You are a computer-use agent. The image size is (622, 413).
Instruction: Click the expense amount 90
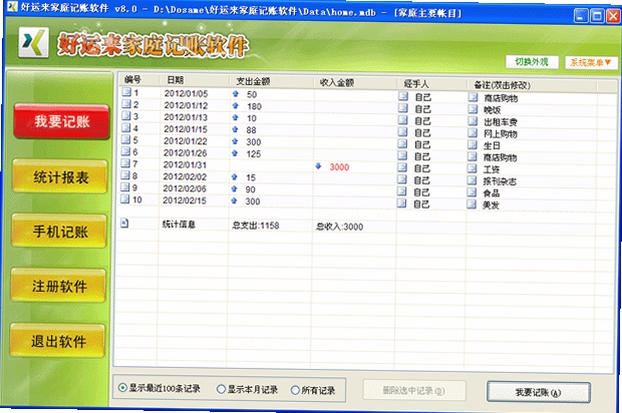point(250,189)
